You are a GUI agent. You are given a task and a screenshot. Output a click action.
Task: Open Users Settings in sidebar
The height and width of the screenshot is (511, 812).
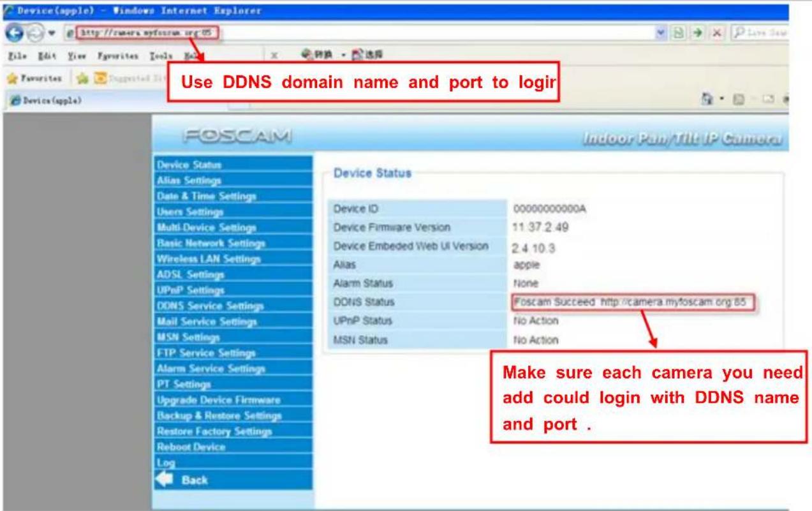(x=233, y=212)
